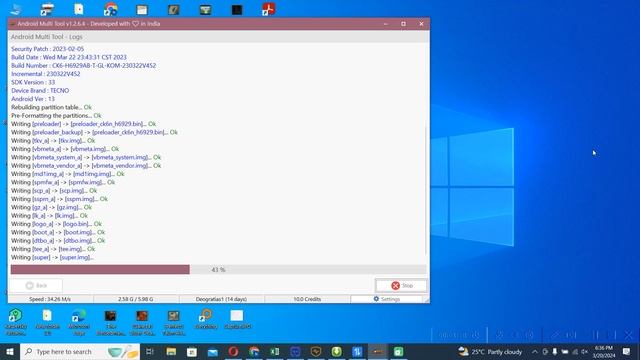Select the Writing [super] log line
This screenshot has width=640, height=360.
pos(52,257)
